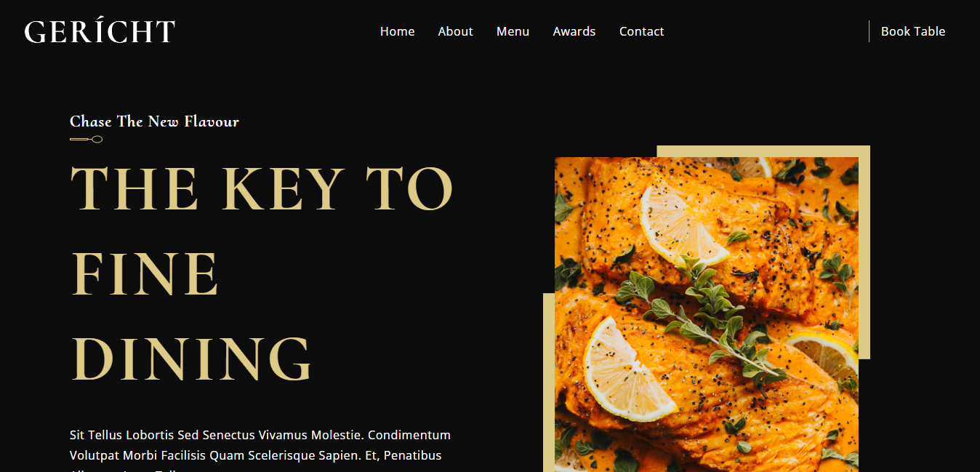
Task: Click the word "FINE" in headline
Action: point(144,273)
